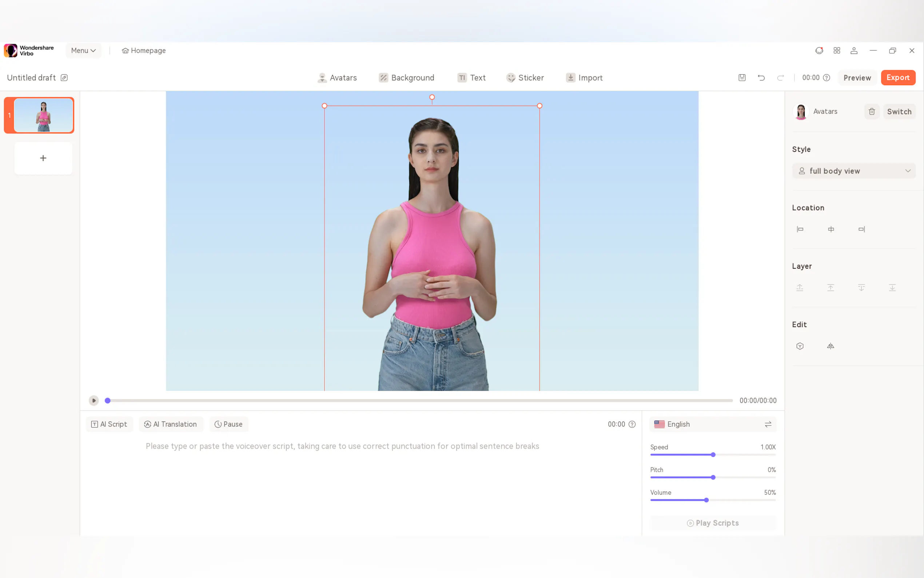
Task: Click the undo arrow icon
Action: coord(761,78)
